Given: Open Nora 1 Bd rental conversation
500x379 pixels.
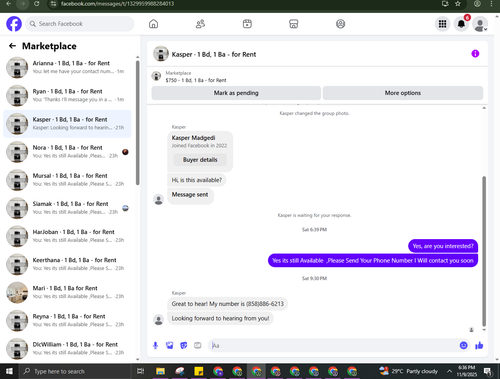Looking at the screenshot, I should click(x=68, y=152).
